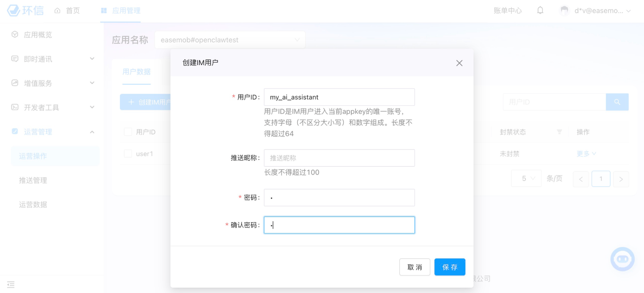
Task: Expand the 即时通讯 menu
Action: click(x=92, y=59)
